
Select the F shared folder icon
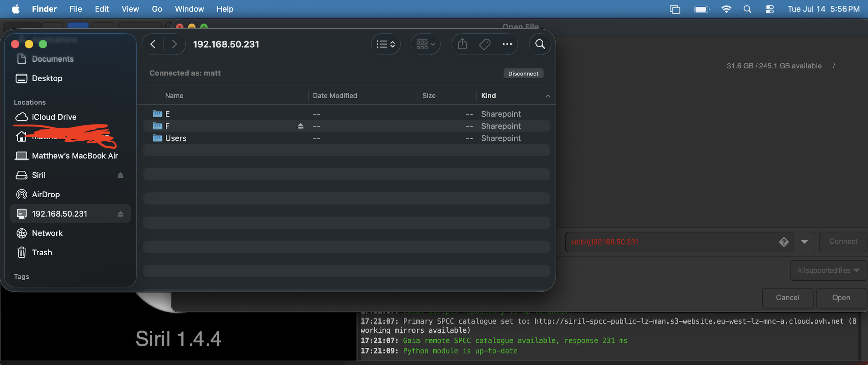[157, 126]
